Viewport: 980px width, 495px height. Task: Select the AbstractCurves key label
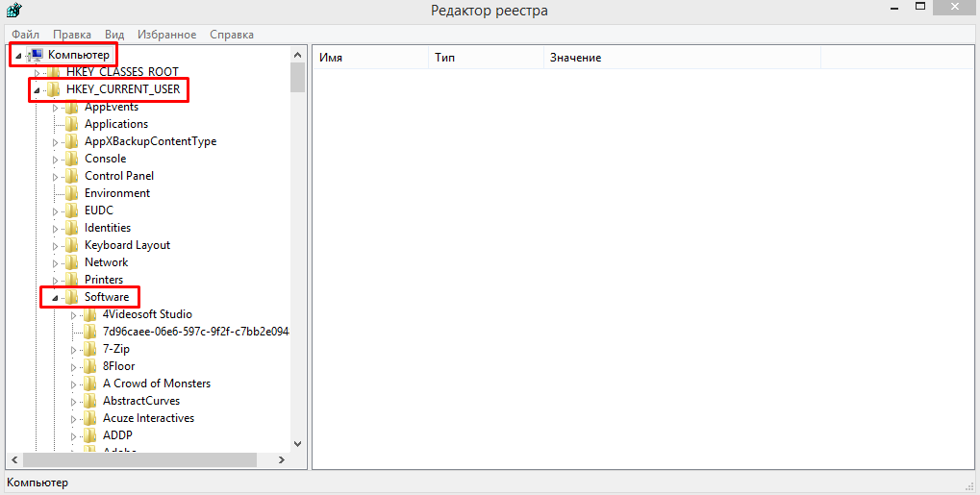(141, 401)
